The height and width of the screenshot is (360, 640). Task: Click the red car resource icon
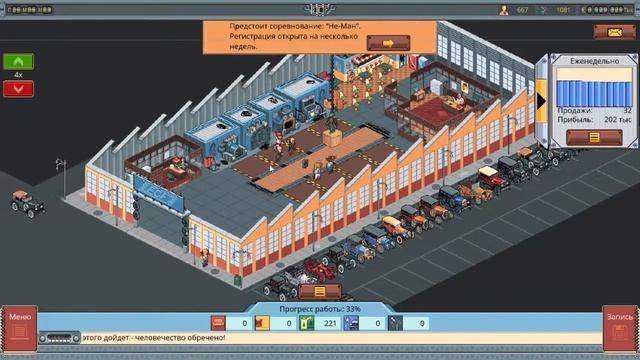pos(218,323)
